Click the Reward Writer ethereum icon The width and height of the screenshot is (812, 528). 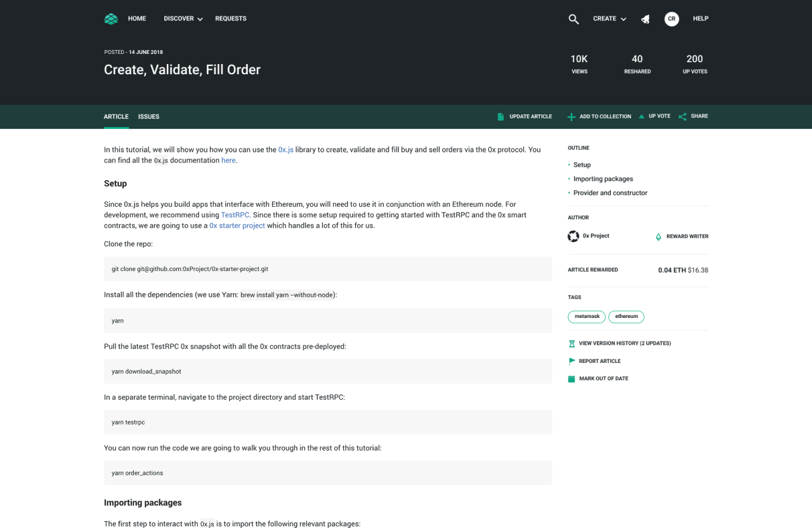(x=658, y=237)
